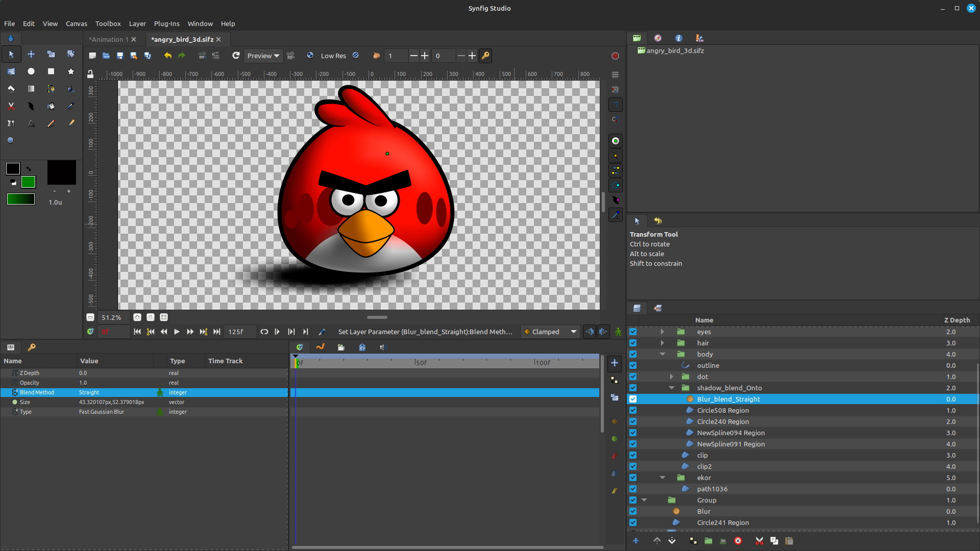Seek to the end frame
The image size is (980, 551).
coord(217,332)
